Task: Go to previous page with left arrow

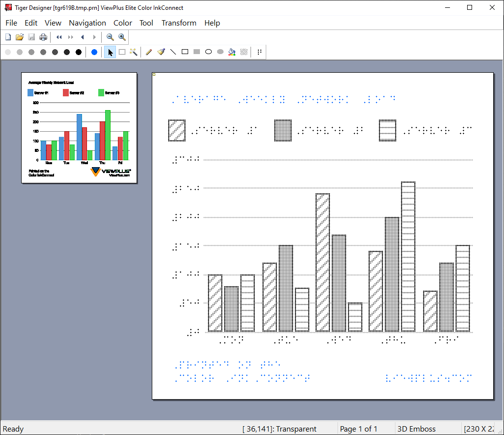Action: [x=83, y=37]
